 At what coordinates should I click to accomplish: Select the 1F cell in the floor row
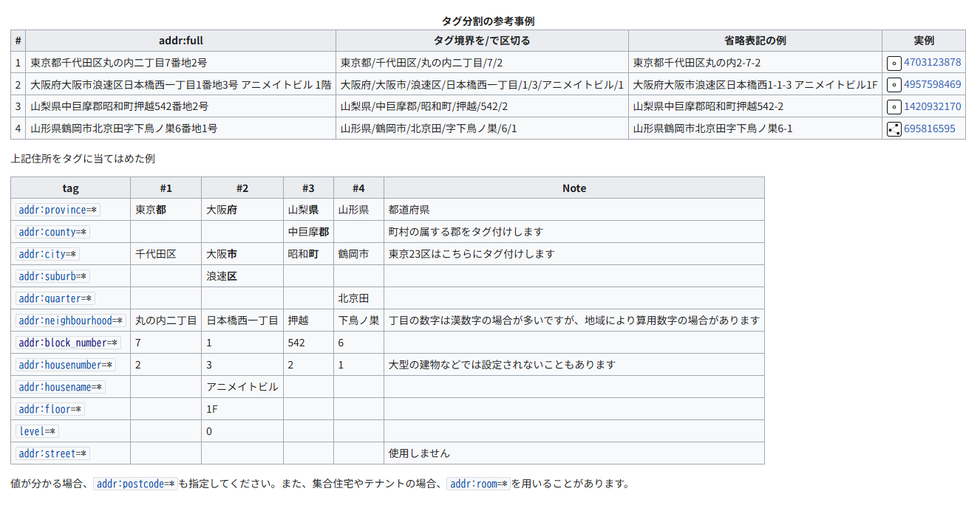click(x=242, y=409)
